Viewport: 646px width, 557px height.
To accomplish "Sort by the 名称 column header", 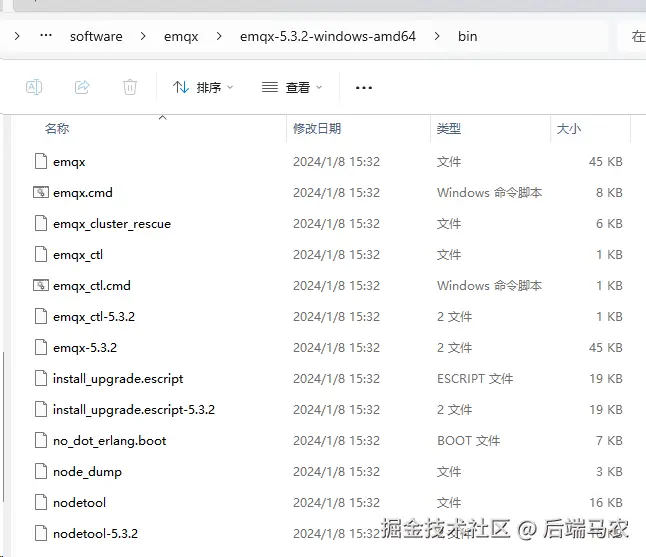I will point(57,129).
